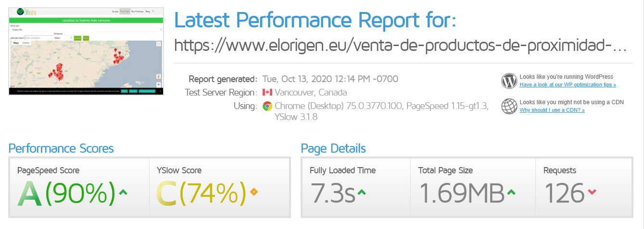Click red down arrow beside 126 requests
Viewport: 644px width, 229px height.
coord(592,193)
